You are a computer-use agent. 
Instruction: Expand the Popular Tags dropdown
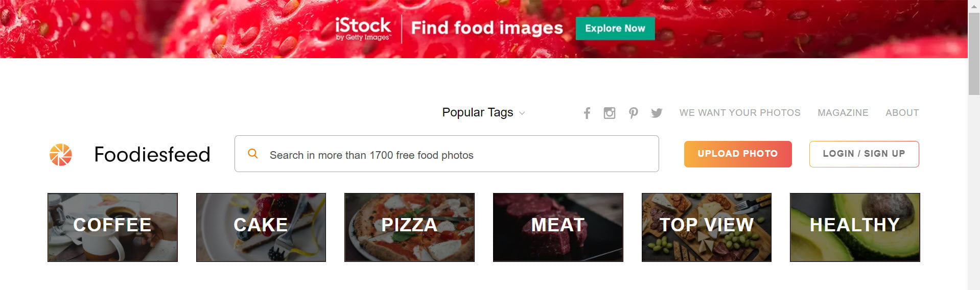(477, 112)
